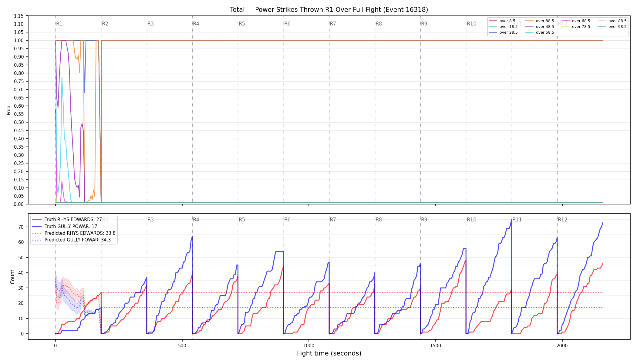Click the 1.15 tick on Prob axis
This screenshot has width=637, height=364.
pos(19,16)
